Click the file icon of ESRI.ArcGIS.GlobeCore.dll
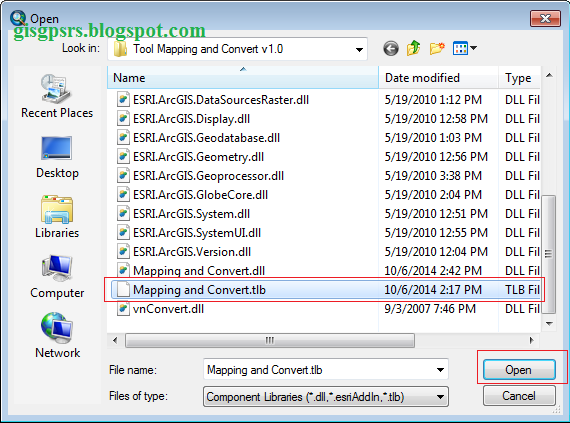Image resolution: width=570 pixels, height=423 pixels. [123, 194]
